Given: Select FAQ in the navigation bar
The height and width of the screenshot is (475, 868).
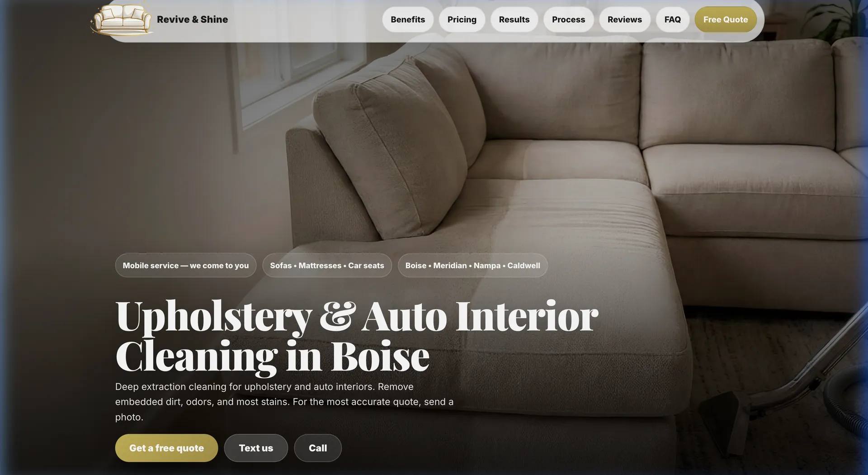Looking at the screenshot, I should [672, 19].
